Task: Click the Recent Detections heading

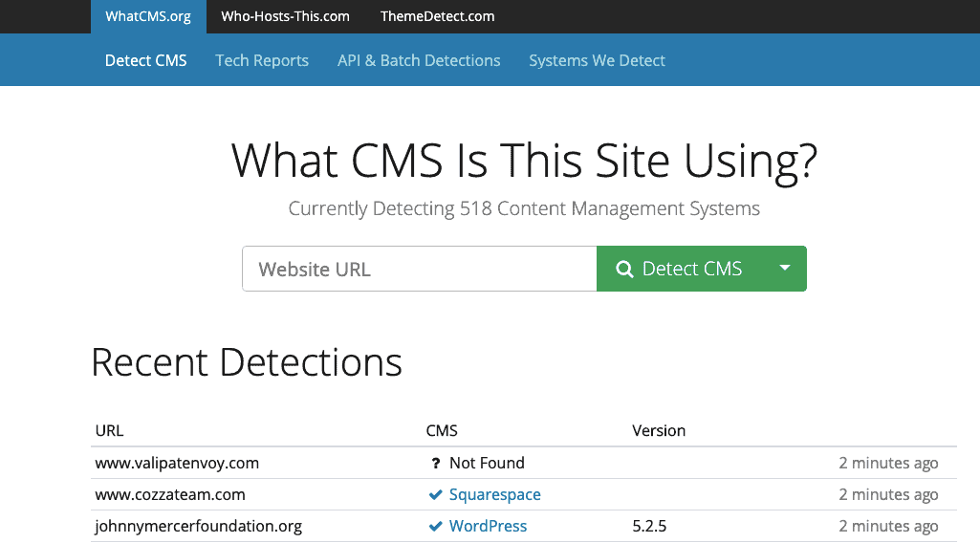Action: click(x=247, y=362)
